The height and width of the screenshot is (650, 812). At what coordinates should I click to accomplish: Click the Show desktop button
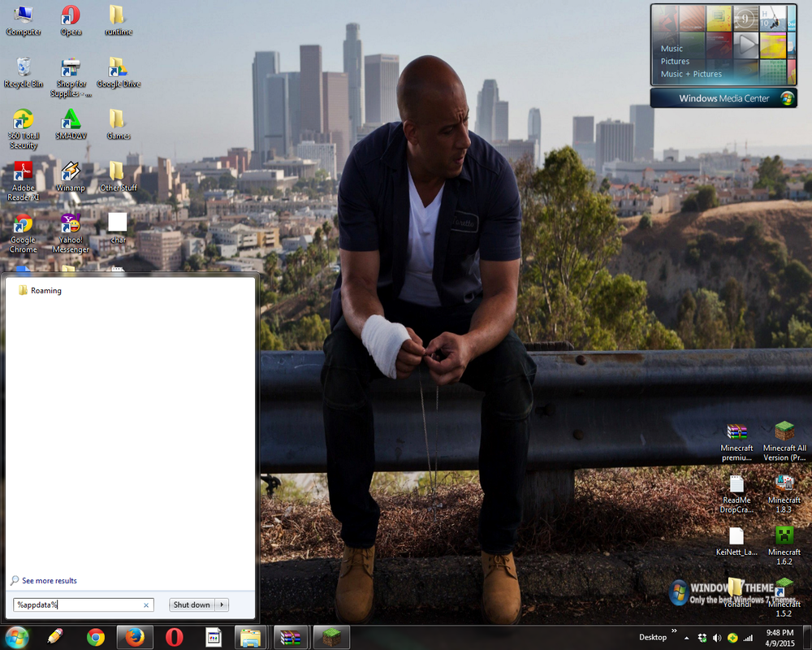(x=807, y=638)
